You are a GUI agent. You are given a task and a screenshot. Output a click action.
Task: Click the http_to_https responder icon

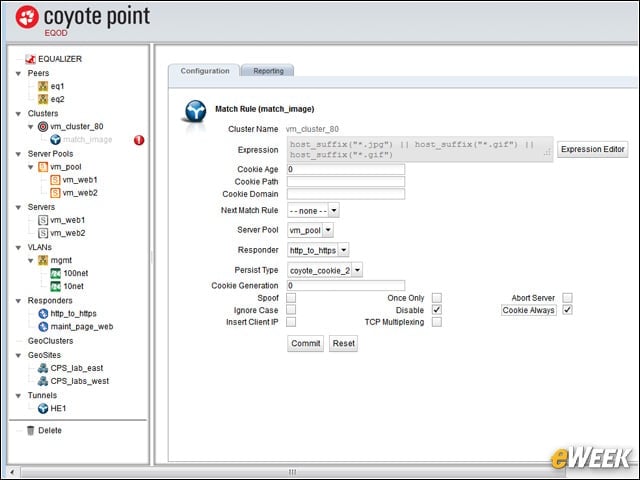43,313
